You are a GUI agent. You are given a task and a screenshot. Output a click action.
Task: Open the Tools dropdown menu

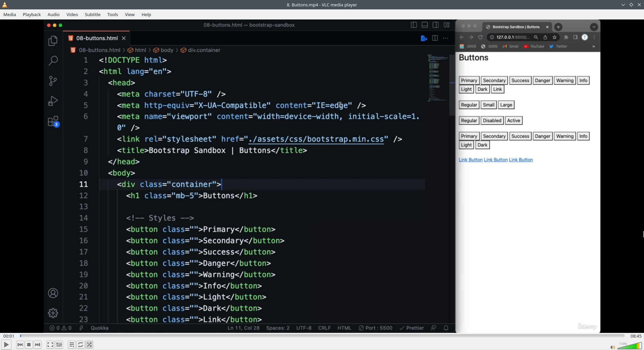click(x=113, y=14)
